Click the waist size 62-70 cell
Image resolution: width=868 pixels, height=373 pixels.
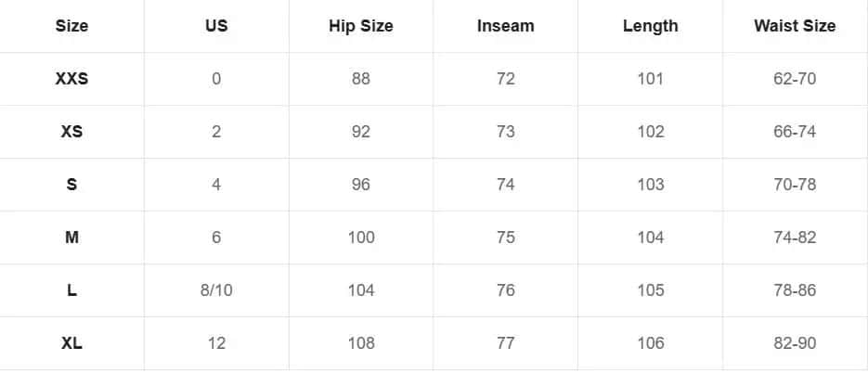(795, 79)
